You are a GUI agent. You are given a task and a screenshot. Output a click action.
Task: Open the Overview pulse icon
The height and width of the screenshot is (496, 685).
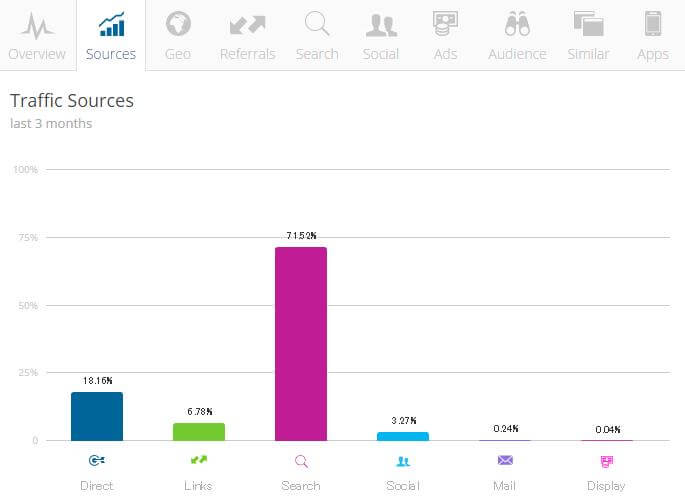coord(37,25)
